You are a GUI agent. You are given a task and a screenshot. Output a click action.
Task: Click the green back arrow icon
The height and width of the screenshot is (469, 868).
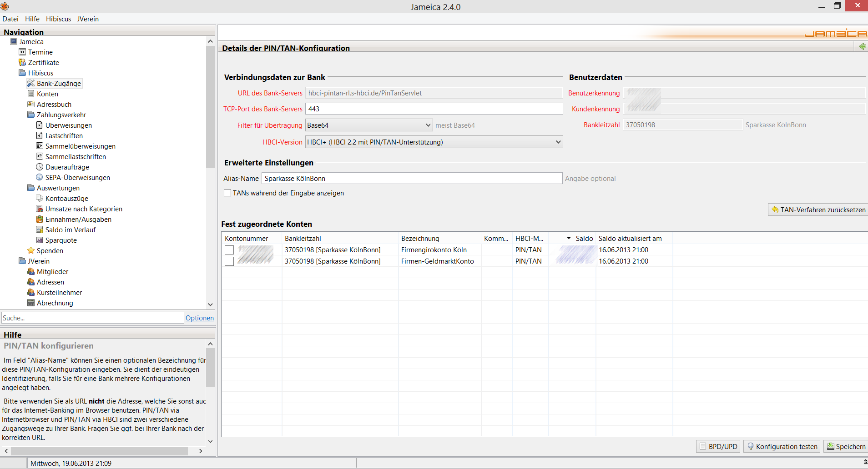pos(862,46)
